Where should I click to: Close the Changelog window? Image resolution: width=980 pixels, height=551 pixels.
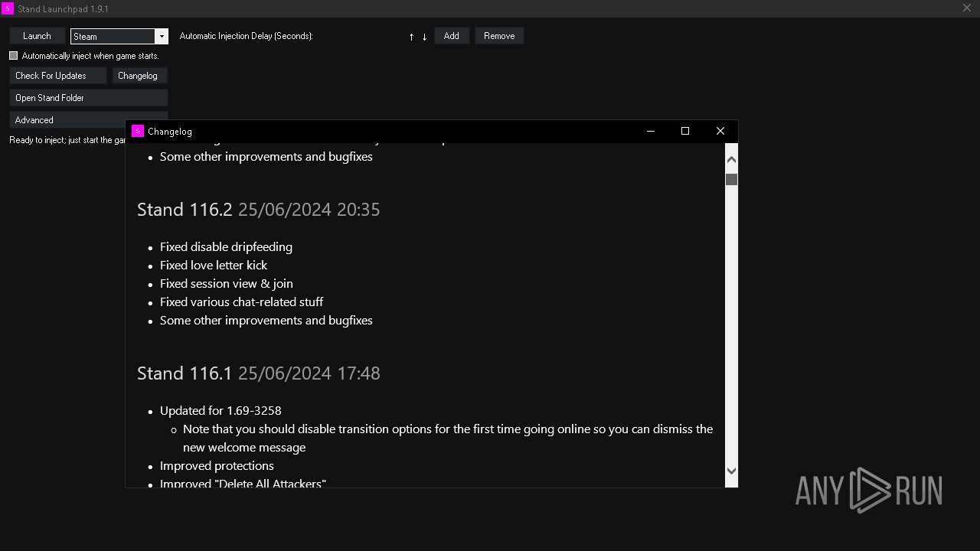[720, 131]
